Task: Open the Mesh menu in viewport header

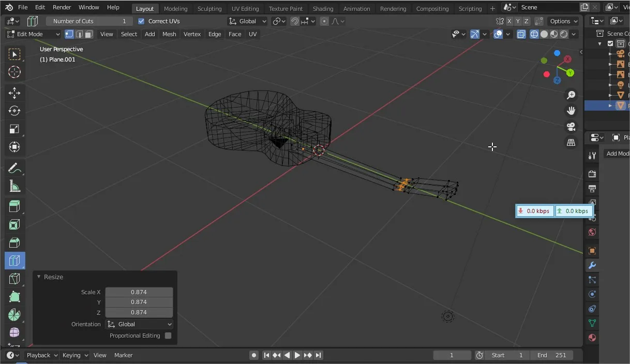Action: [169, 34]
